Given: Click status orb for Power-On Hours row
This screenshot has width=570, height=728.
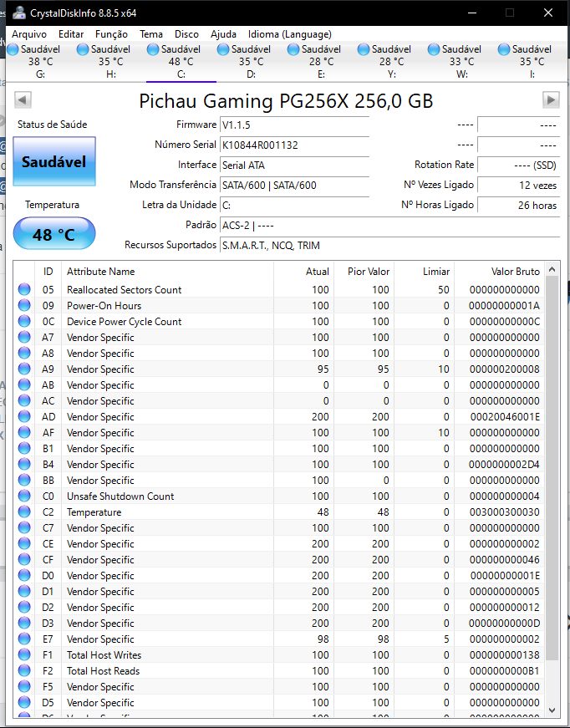Looking at the screenshot, I should click(x=24, y=306).
